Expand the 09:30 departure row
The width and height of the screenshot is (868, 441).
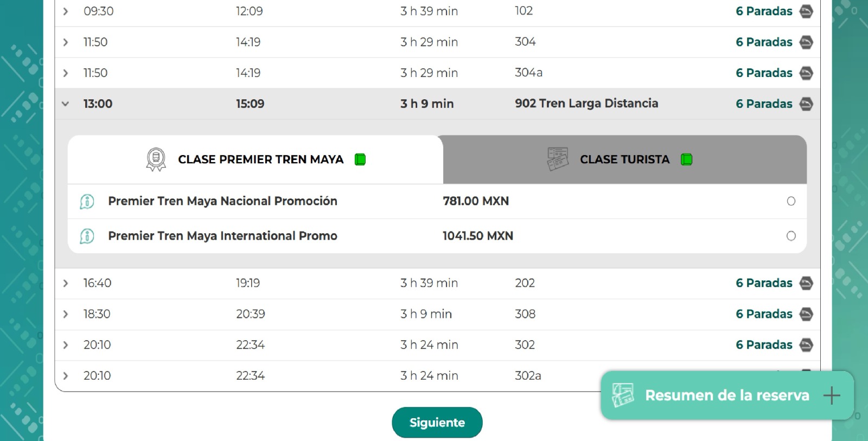point(66,11)
